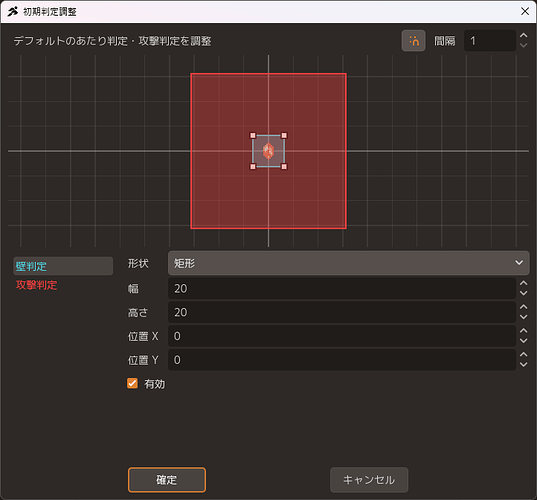
Task: Decrease the 位置 Y value
Action: tap(523, 365)
